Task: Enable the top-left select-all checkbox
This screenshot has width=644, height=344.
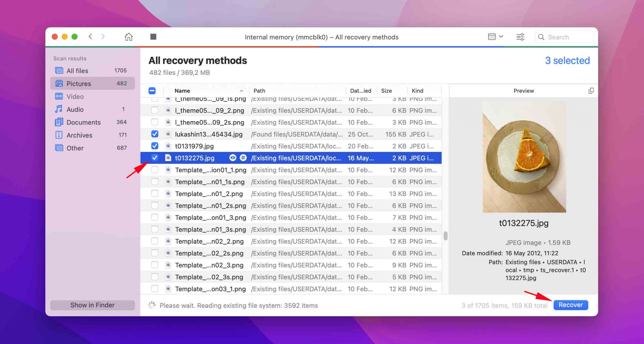Action: point(152,90)
